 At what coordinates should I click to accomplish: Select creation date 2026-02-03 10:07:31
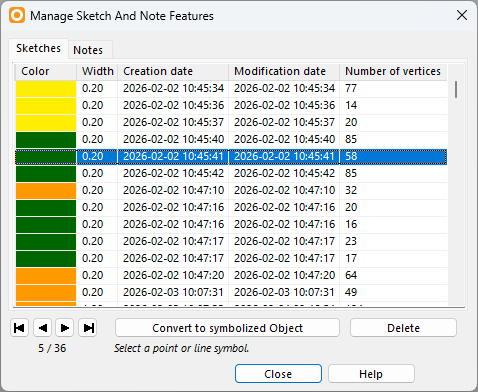[x=173, y=292]
